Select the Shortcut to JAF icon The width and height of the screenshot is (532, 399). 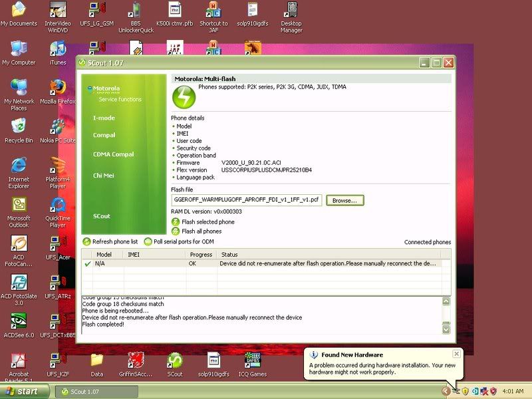(213, 17)
